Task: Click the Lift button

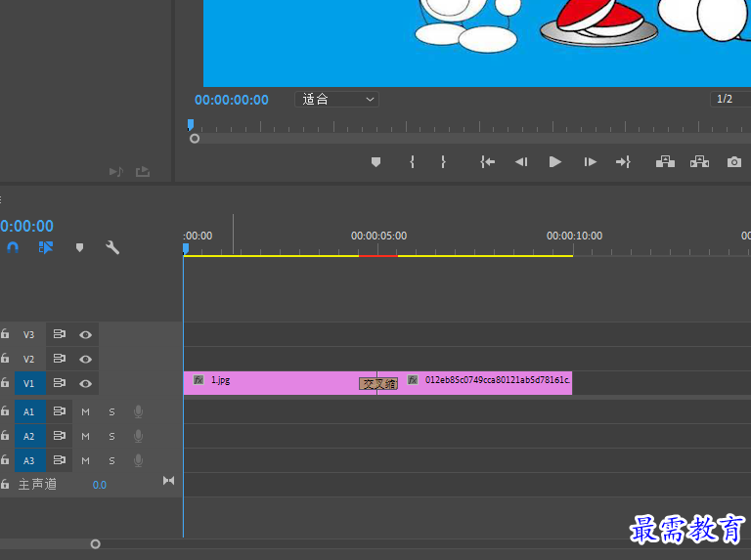Action: (665, 162)
